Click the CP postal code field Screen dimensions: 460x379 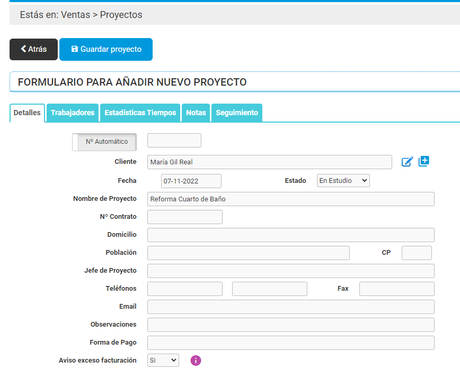(x=417, y=253)
